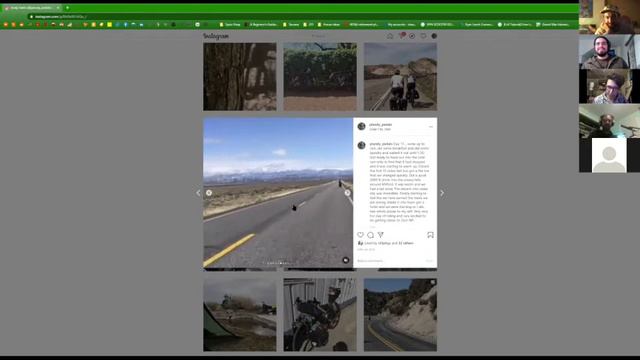Click the comment bubble icon

tap(370, 235)
